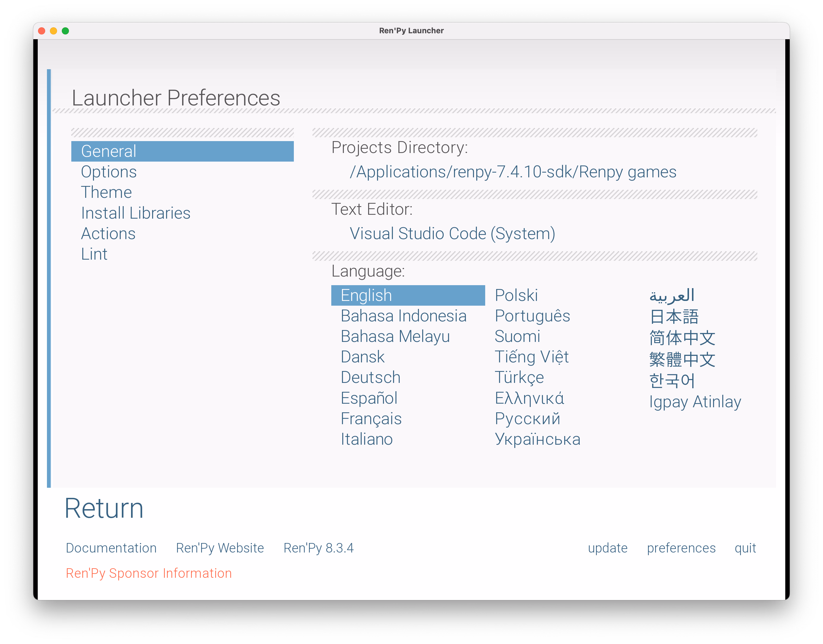Select the Arabic language option
The image size is (823, 644).
(x=672, y=295)
